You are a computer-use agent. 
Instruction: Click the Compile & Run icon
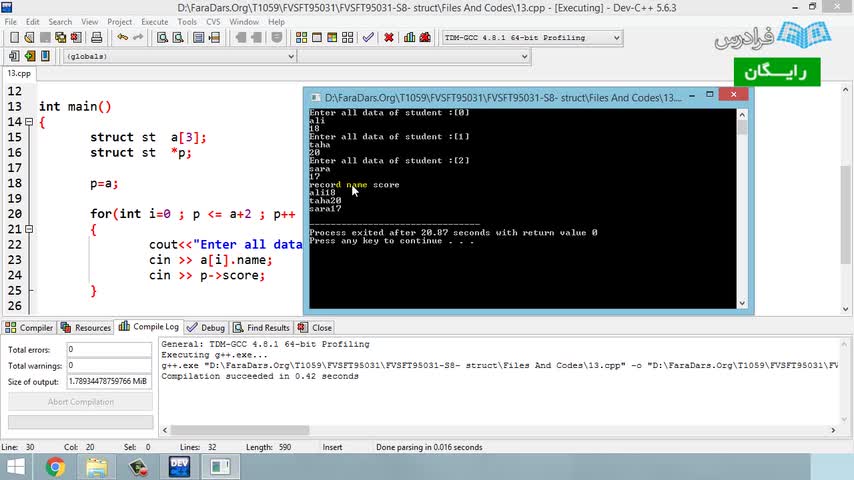point(332,38)
